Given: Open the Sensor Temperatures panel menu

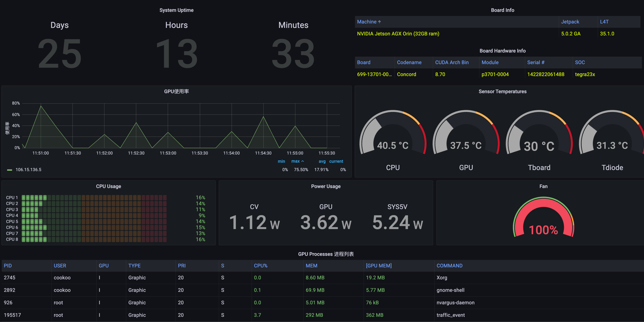Looking at the screenshot, I should (502, 91).
